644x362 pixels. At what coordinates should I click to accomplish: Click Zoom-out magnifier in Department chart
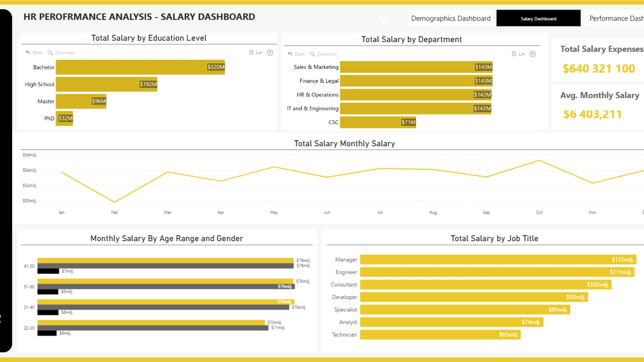312,54
